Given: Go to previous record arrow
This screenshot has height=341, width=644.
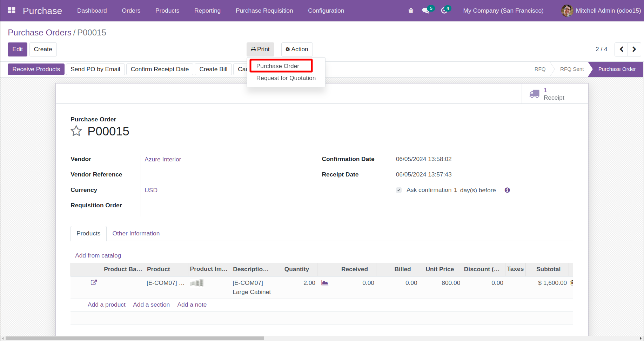Looking at the screenshot, I should click(x=621, y=49).
